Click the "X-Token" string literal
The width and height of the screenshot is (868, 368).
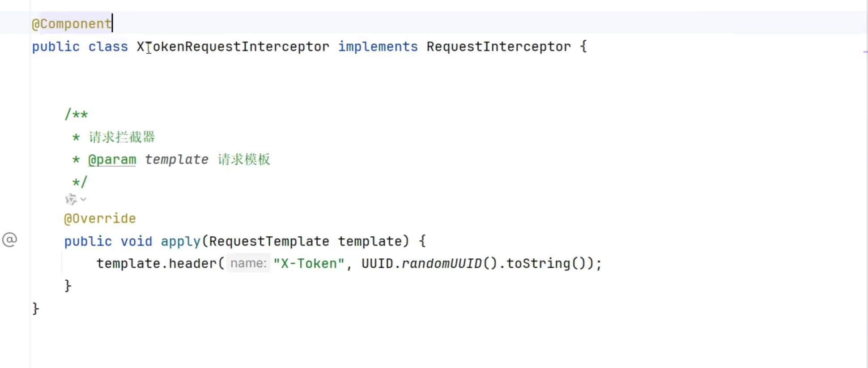point(309,263)
